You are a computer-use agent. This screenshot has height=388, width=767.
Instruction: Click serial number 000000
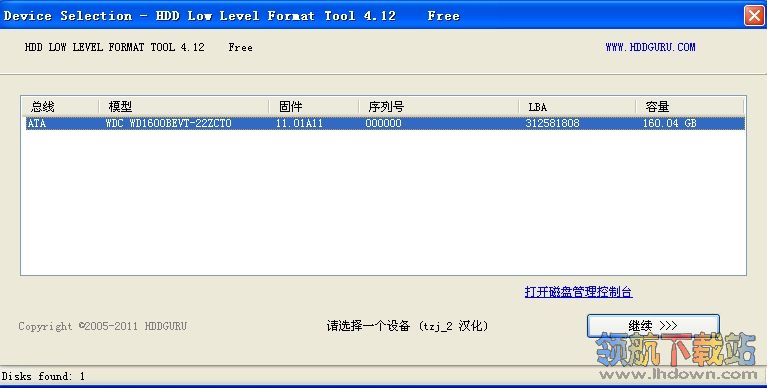coord(384,123)
